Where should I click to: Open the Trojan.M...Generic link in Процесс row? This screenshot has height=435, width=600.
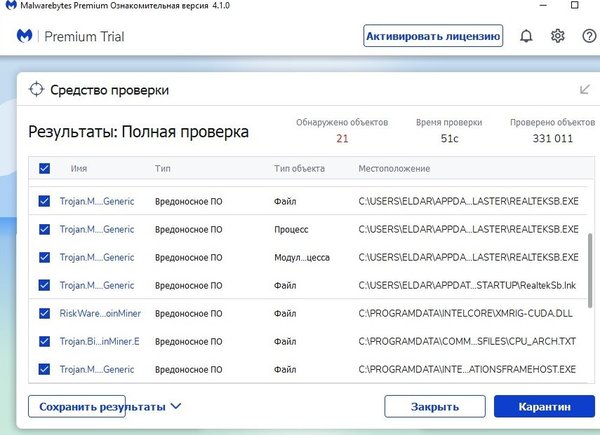pos(97,229)
